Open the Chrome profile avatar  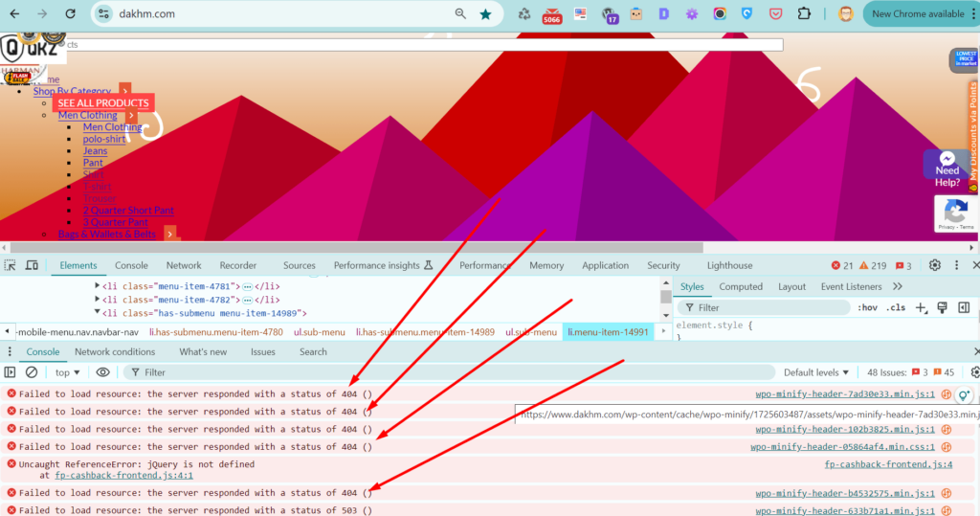click(x=846, y=13)
